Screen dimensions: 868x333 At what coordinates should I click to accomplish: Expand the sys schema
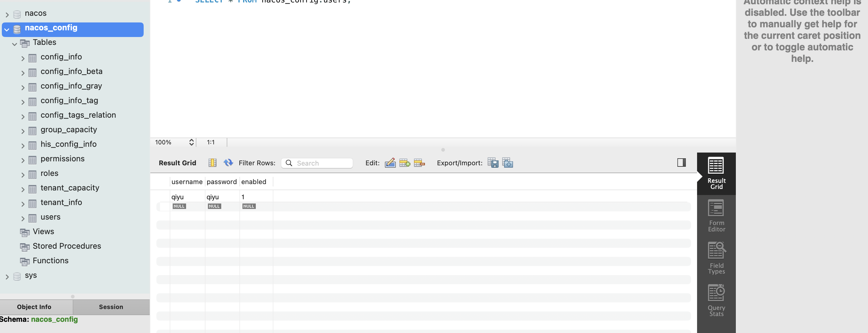pyautogui.click(x=7, y=277)
